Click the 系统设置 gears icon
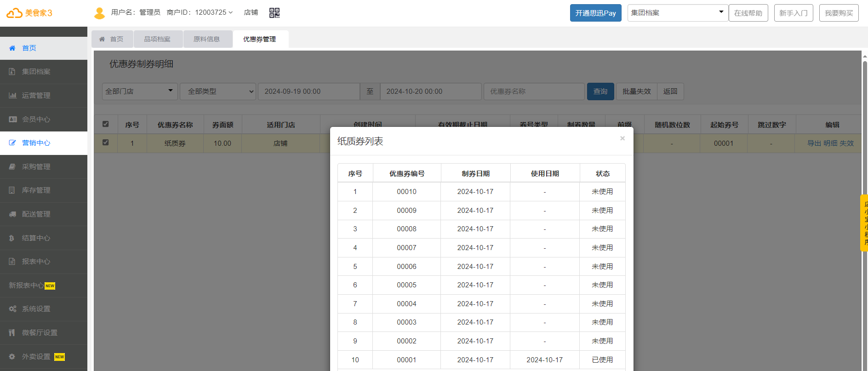 [x=12, y=309]
